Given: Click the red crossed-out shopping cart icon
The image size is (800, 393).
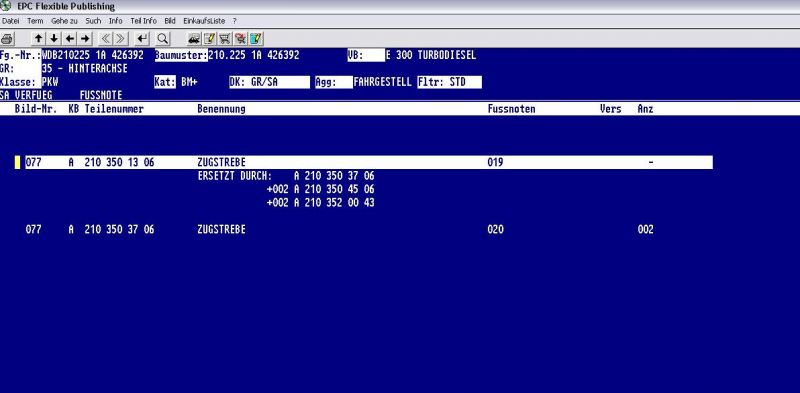Looking at the screenshot, I should coord(240,38).
